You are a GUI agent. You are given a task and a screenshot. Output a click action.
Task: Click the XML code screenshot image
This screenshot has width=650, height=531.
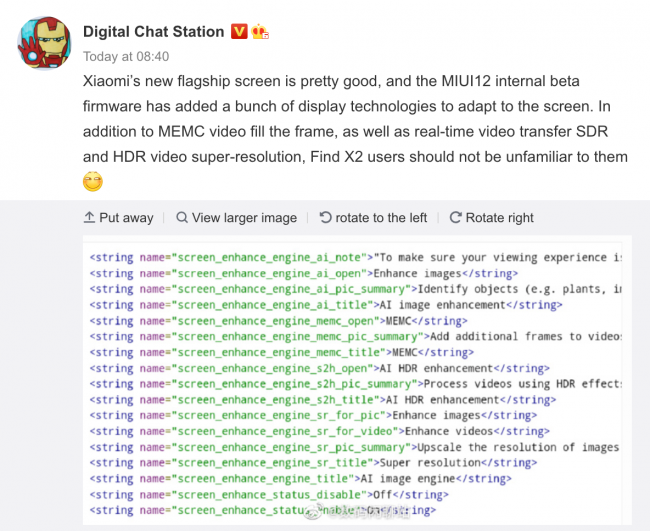click(x=355, y=380)
